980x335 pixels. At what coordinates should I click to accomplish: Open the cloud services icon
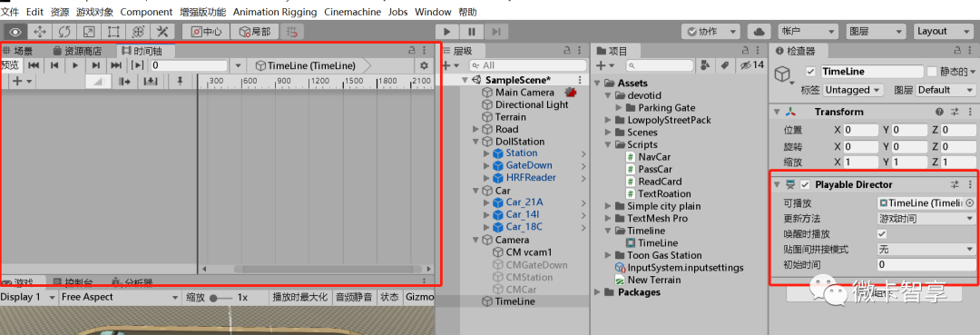[759, 31]
